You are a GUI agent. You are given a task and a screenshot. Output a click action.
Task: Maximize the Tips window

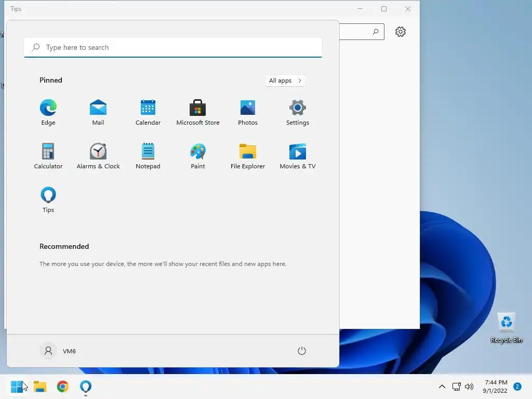click(384, 9)
